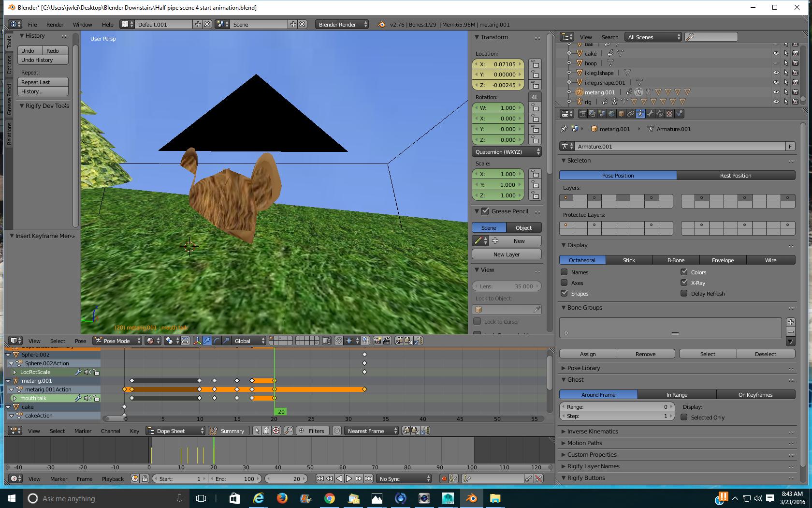This screenshot has width=812, height=508.
Task: Toggle the 3D manipulator axes icon
Action: [197, 341]
